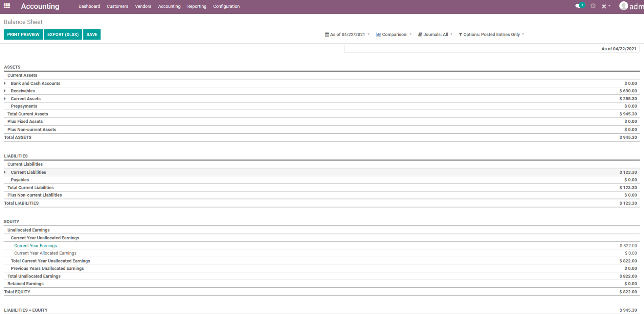Click the Comparison bar chart icon
The height and width of the screenshot is (314, 644).
click(x=378, y=34)
